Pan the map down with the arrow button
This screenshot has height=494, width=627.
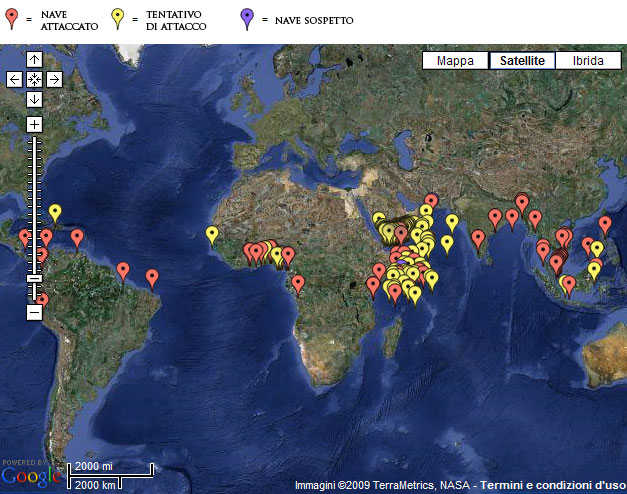(x=34, y=99)
